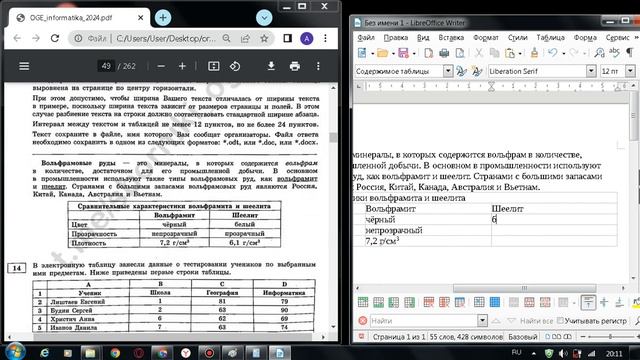Open the Стили menu
Image resolution: width=640 pixels, height=360 pixels.
point(518,37)
